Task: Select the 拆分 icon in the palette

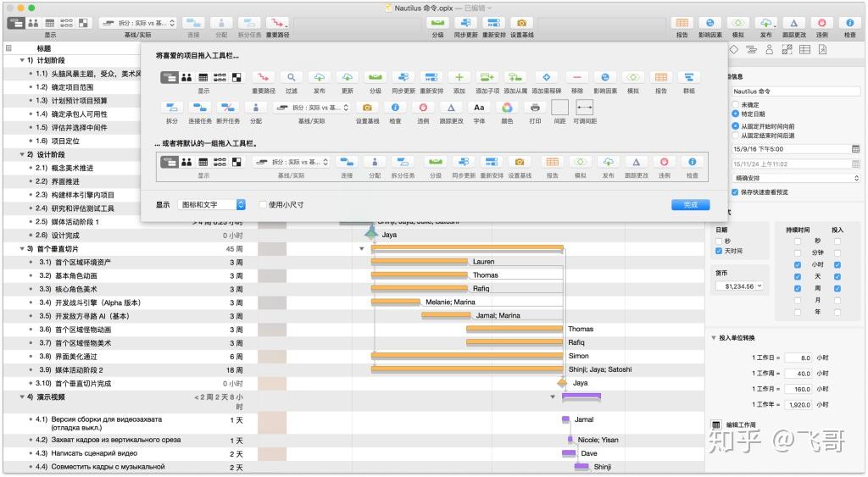Action: [172, 108]
